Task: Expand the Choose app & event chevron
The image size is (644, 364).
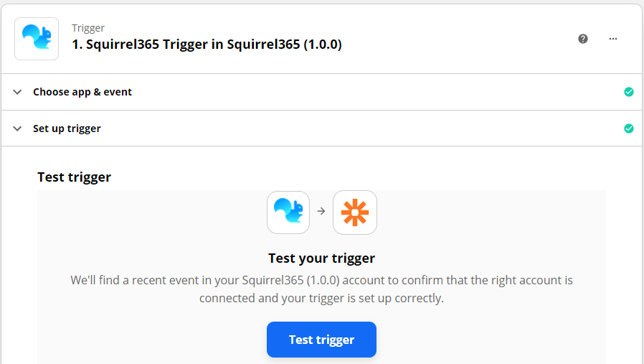Action: coord(17,92)
